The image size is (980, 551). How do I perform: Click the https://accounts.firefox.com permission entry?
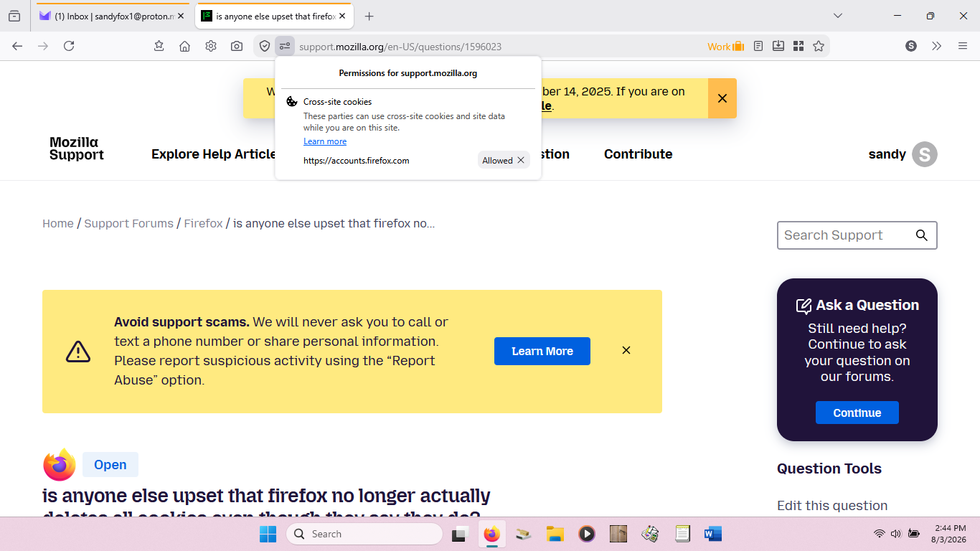[357, 161]
